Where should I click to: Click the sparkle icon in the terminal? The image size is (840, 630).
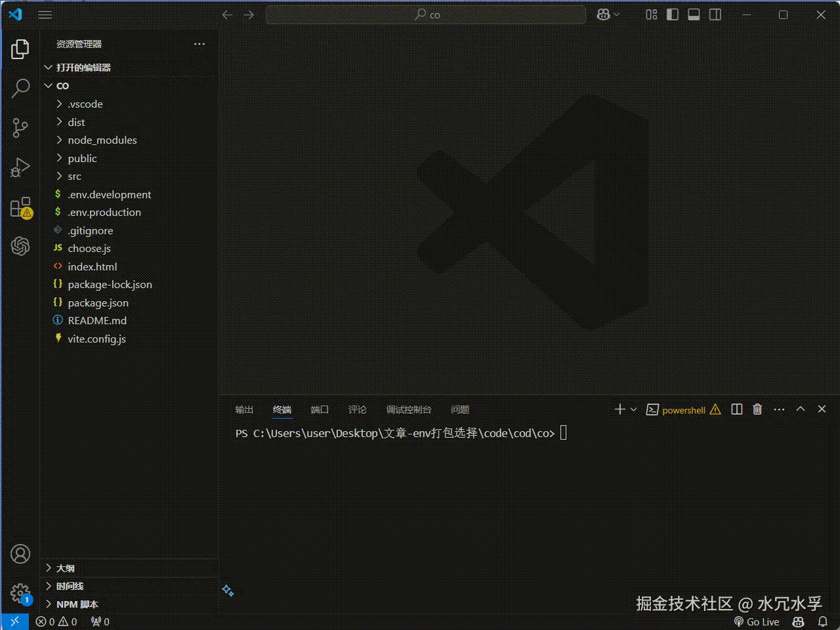228,590
